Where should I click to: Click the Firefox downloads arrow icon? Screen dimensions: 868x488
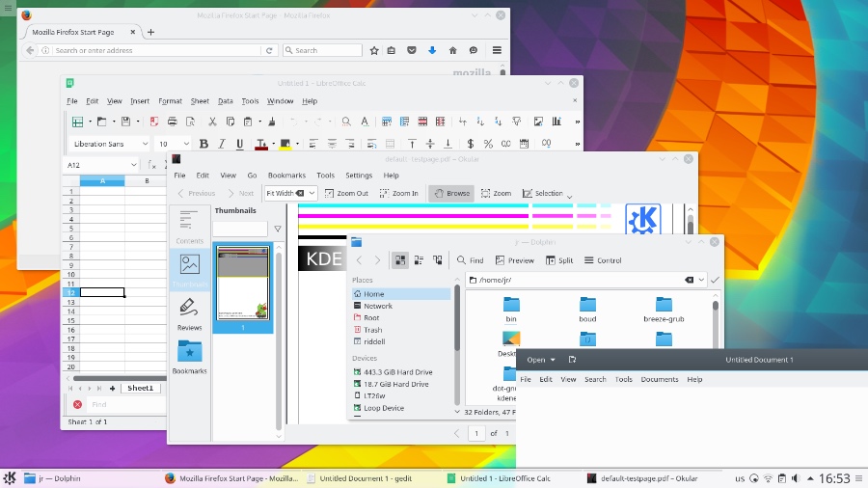tap(432, 50)
